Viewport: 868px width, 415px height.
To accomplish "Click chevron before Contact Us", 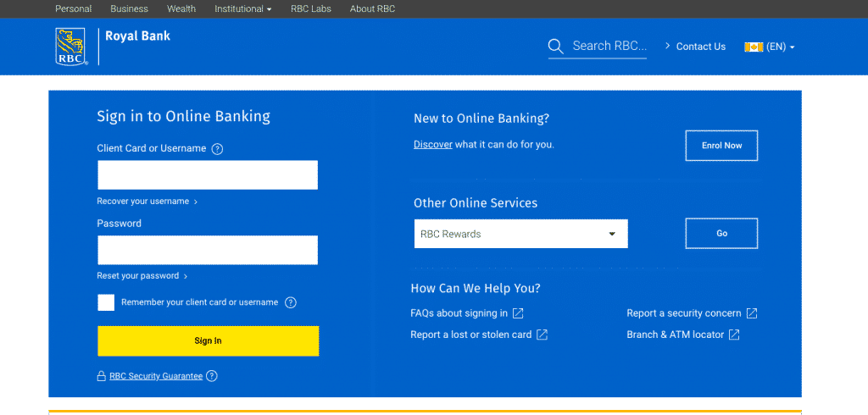I will [668, 46].
